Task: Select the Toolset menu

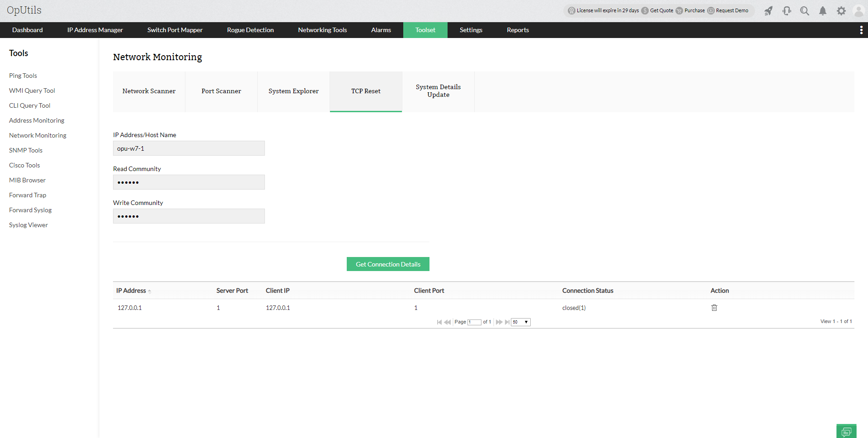Action: click(x=425, y=30)
